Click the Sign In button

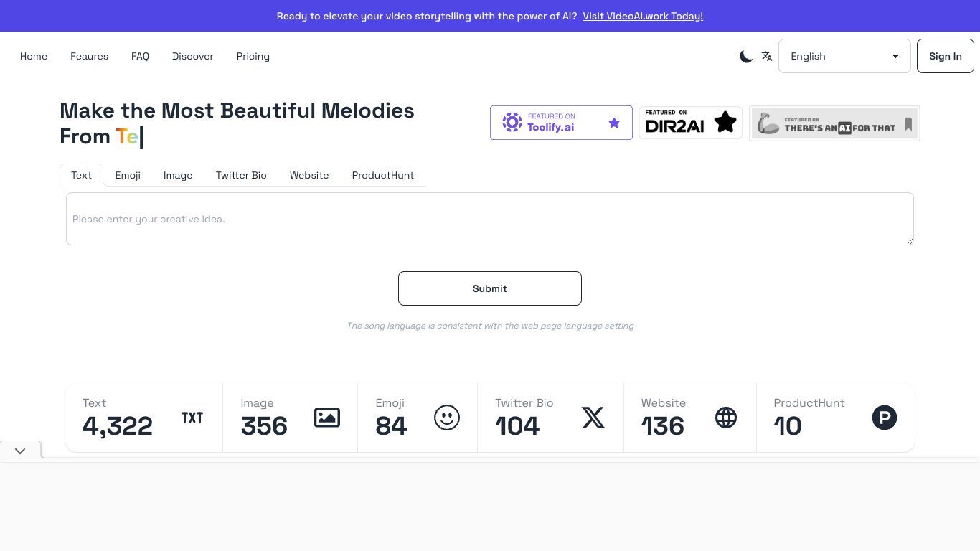(945, 56)
